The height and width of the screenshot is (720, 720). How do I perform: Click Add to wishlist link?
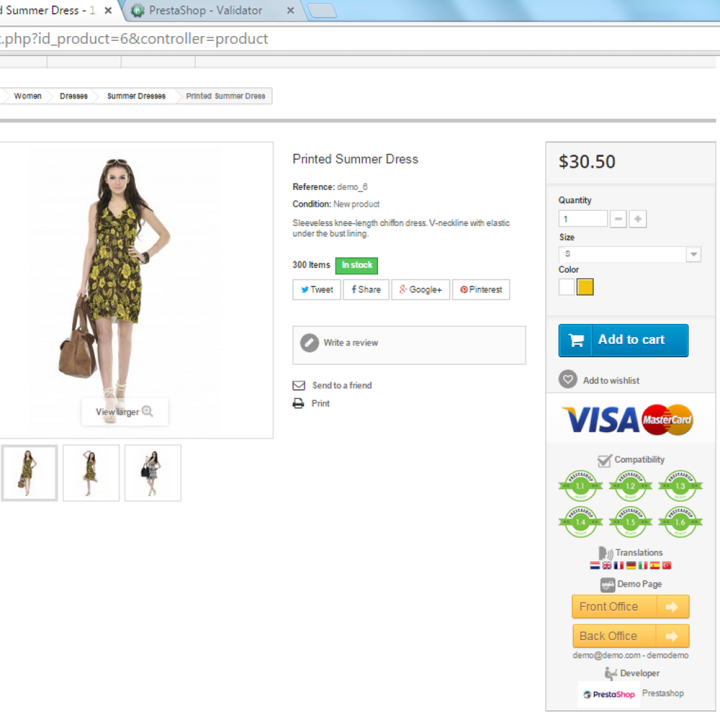pyautogui.click(x=611, y=380)
